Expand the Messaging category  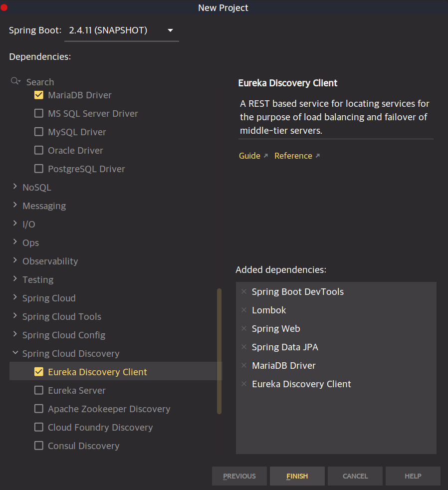[15, 205]
